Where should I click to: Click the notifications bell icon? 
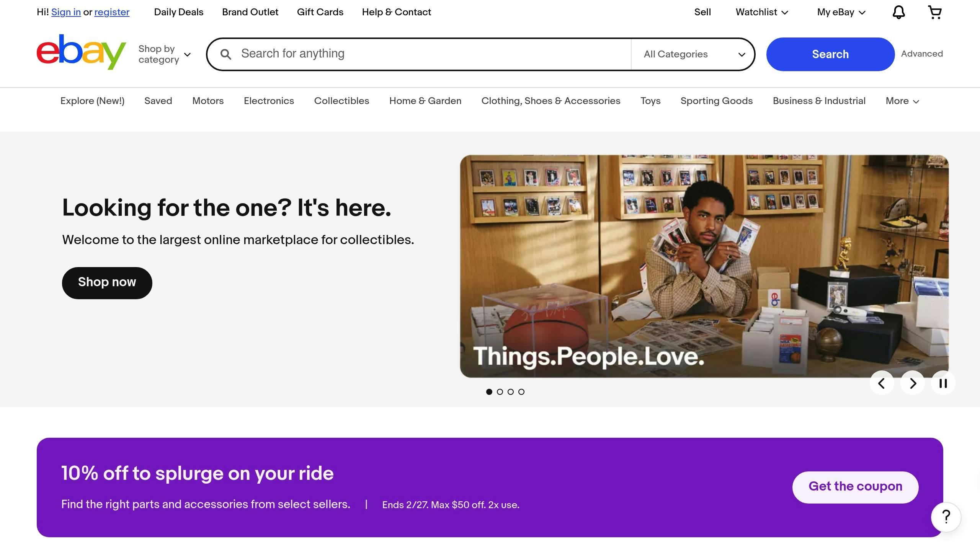(898, 12)
